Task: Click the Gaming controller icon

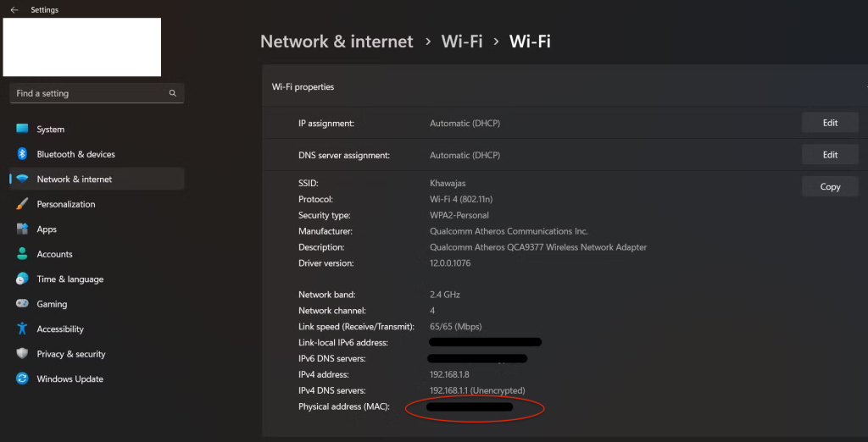Action: tap(22, 304)
